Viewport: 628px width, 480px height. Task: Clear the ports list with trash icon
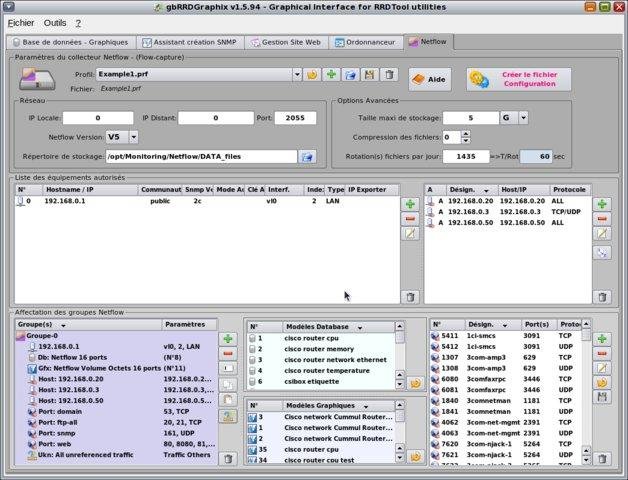coord(602,458)
